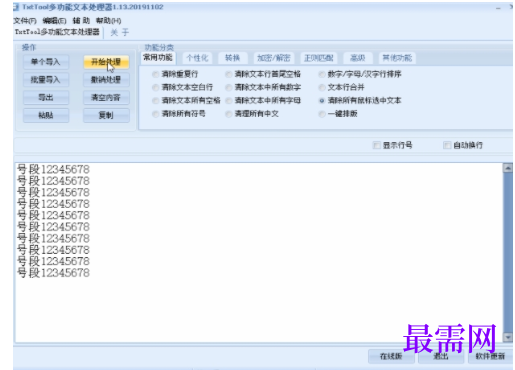This screenshot has height=370, width=515.
Task: Select 清除文本空白行 radio option
Action: [x=183, y=87]
